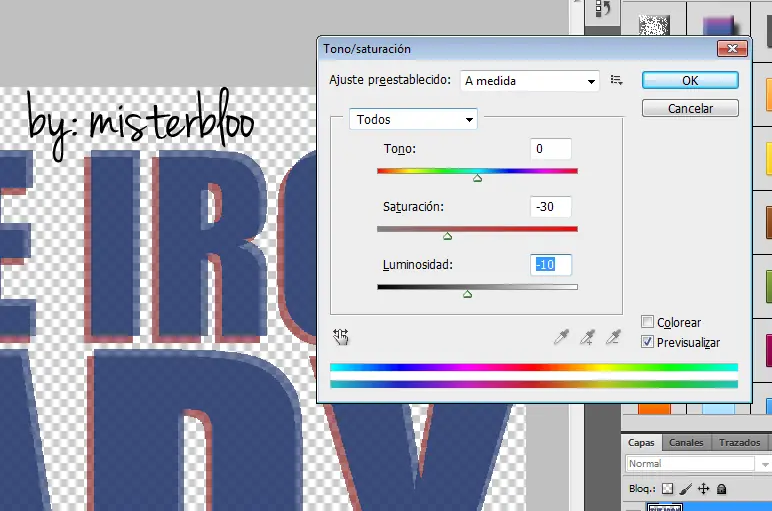Open the Ajuste preestablecido A medida dropdown
Screen dimensions: 772x511
530,81
